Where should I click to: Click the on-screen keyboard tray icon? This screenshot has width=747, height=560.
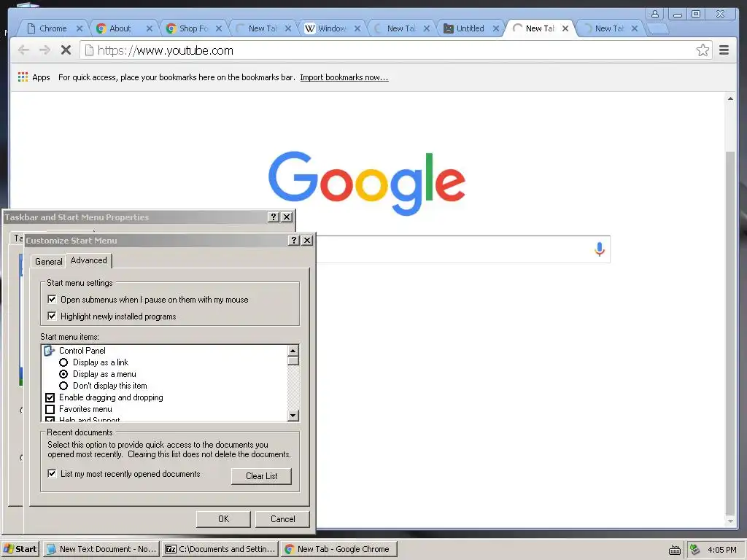coord(675,550)
